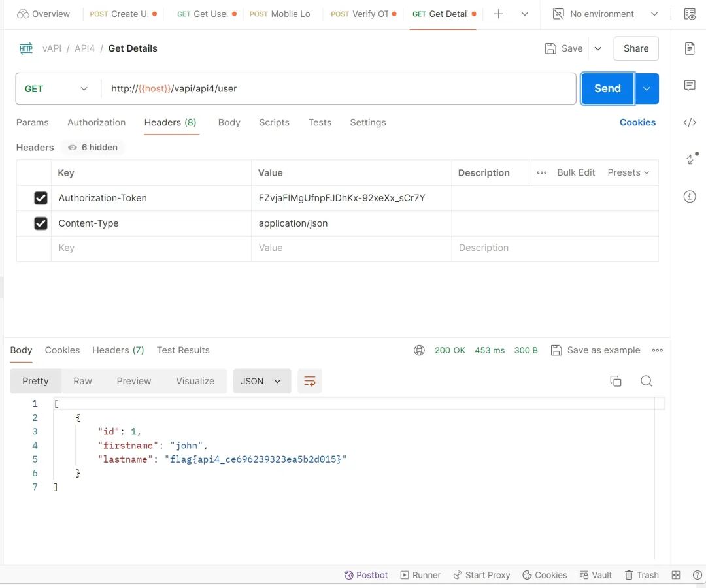
Task: Uncheck the Authorization-Token header checkbox
Action: (x=41, y=198)
